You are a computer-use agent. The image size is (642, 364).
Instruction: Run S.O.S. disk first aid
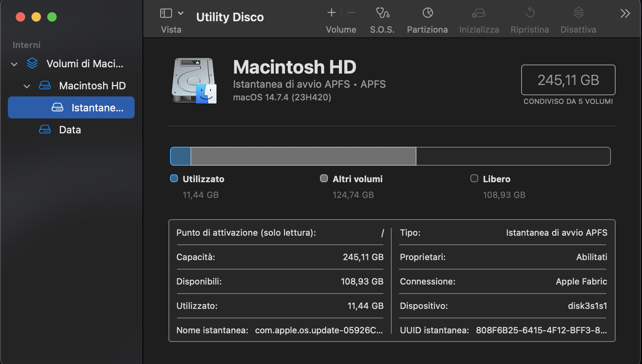[381, 13]
